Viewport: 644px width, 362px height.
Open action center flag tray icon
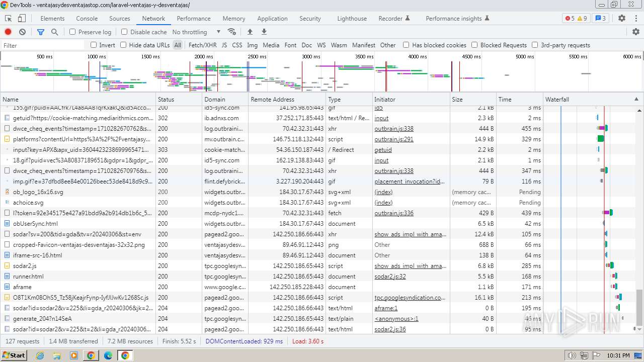596,355
